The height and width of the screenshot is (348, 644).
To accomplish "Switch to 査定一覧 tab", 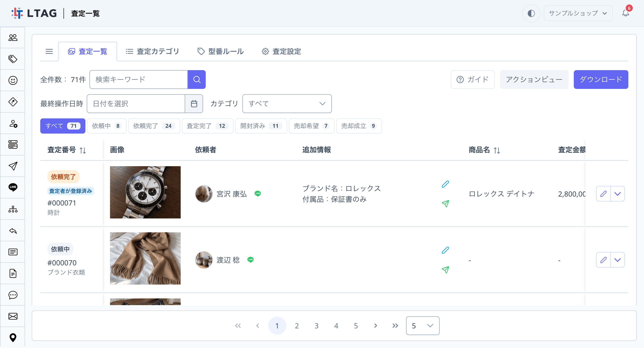I will click(87, 51).
